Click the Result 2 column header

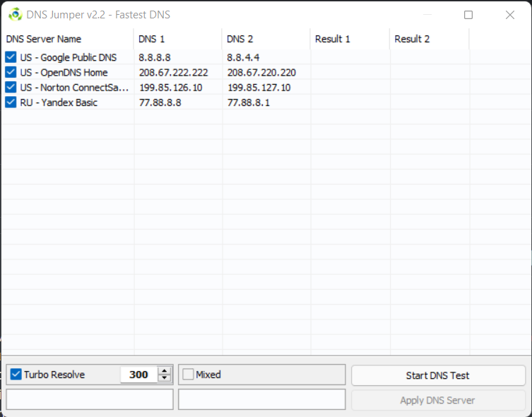point(429,39)
